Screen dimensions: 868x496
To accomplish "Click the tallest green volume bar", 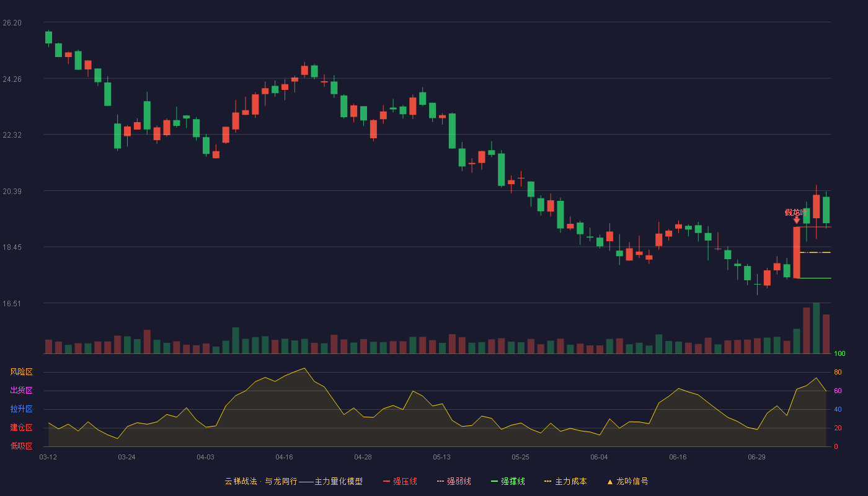I will (817, 328).
